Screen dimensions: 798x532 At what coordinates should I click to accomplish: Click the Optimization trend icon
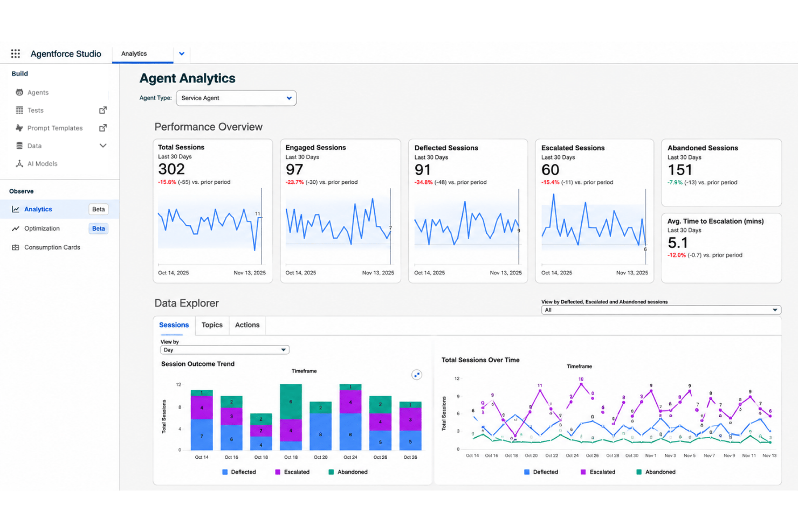click(x=16, y=229)
